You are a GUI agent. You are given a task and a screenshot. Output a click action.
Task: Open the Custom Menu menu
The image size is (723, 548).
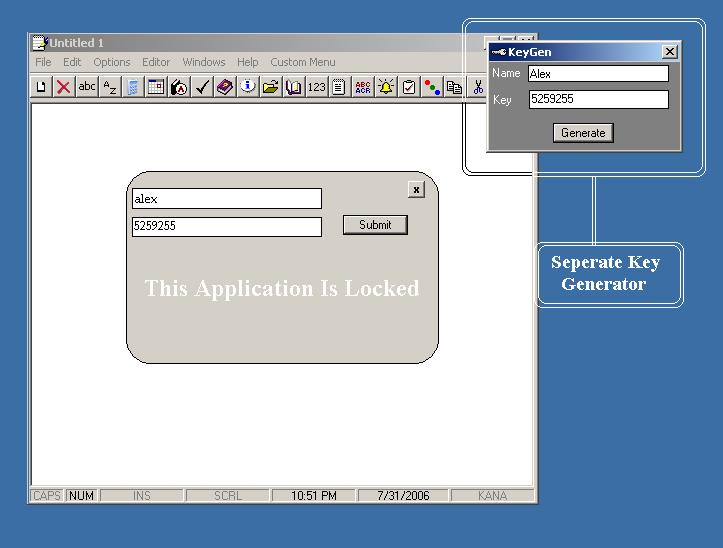coord(302,62)
